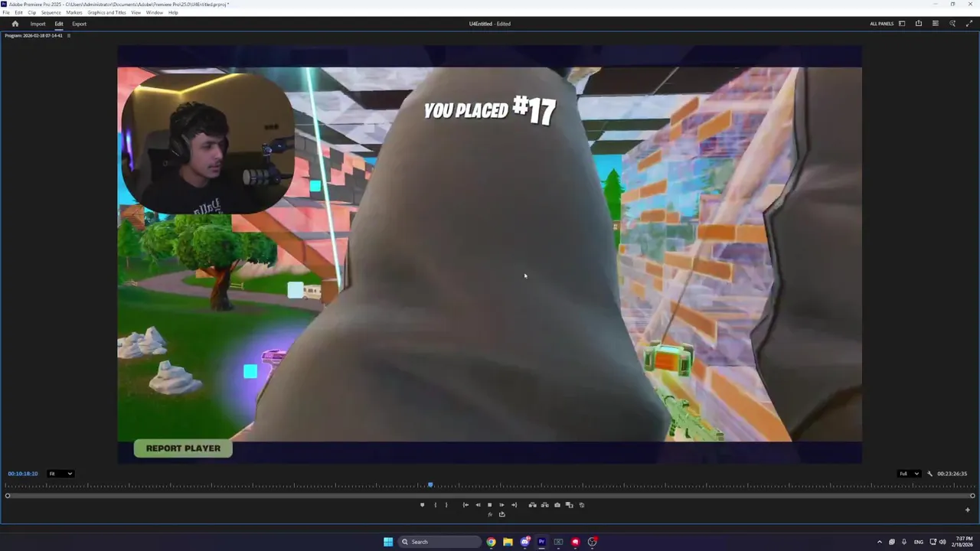The image size is (980, 551).
Task: Open the Fit zoom level dropdown
Action: [60, 474]
